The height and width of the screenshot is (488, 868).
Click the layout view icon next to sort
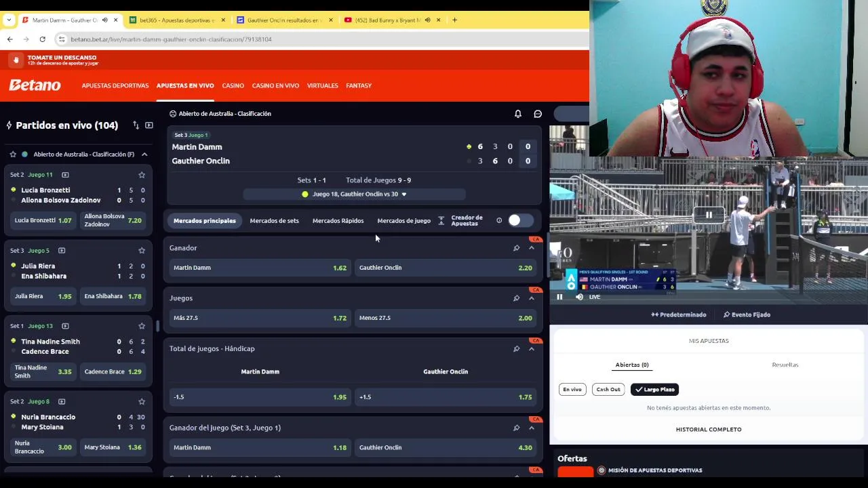click(149, 125)
